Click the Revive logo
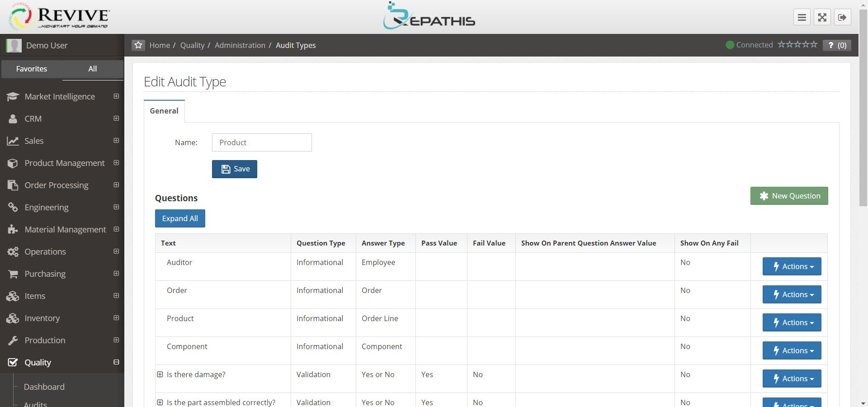The image size is (868, 407). (59, 17)
